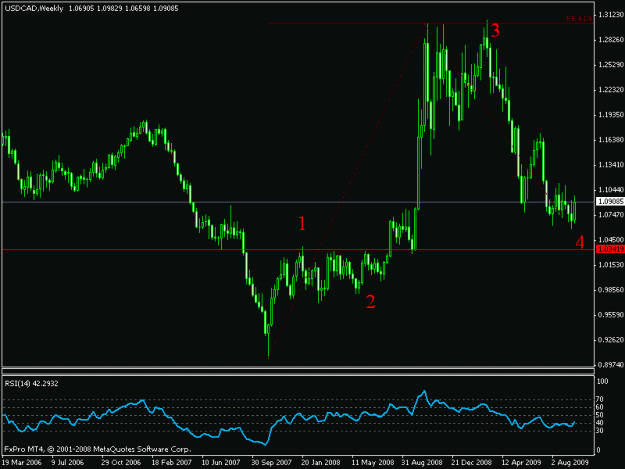
Task: Click the 1.07470 price axis label
Action: click(611, 215)
